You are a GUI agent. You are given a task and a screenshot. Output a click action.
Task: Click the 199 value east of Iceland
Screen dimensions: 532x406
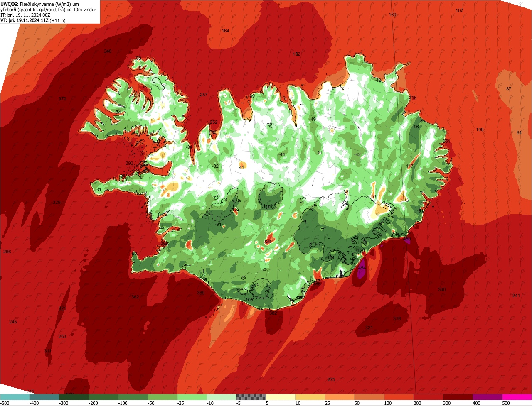(x=480, y=130)
